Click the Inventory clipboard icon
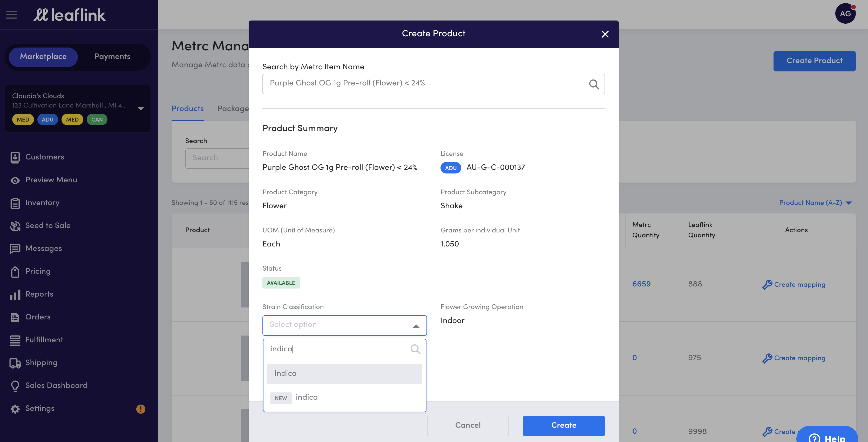 pos(15,203)
